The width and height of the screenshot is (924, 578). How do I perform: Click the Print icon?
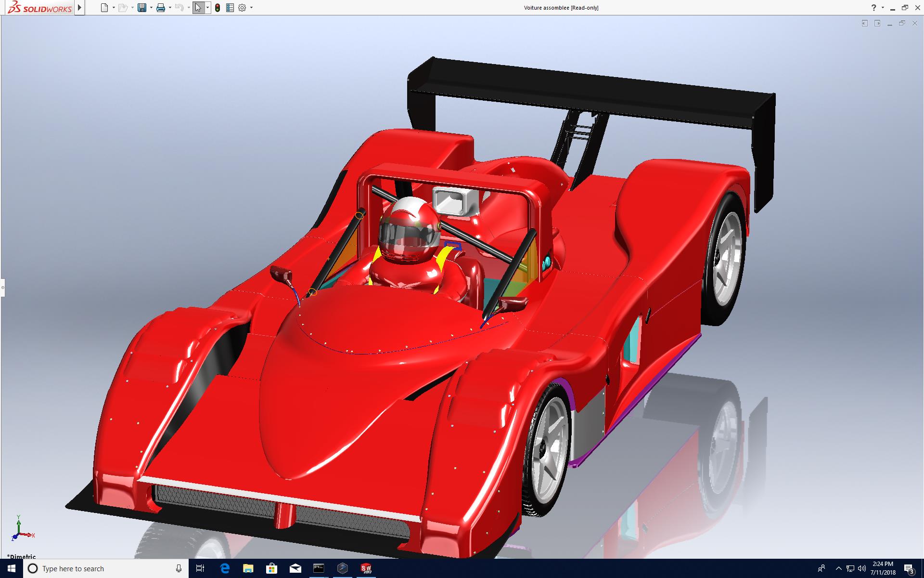pos(161,8)
